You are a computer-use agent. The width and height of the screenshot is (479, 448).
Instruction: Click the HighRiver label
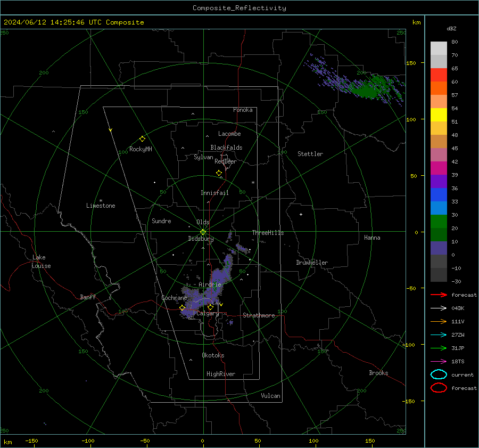coord(221,374)
